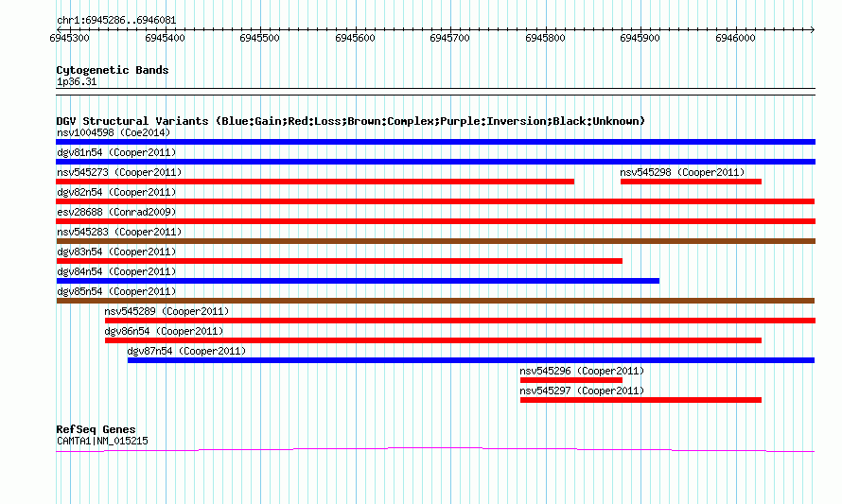Select the nsv545289 (Cooper2011) label
Screen dimensions: 842x504
pyautogui.click(x=167, y=311)
